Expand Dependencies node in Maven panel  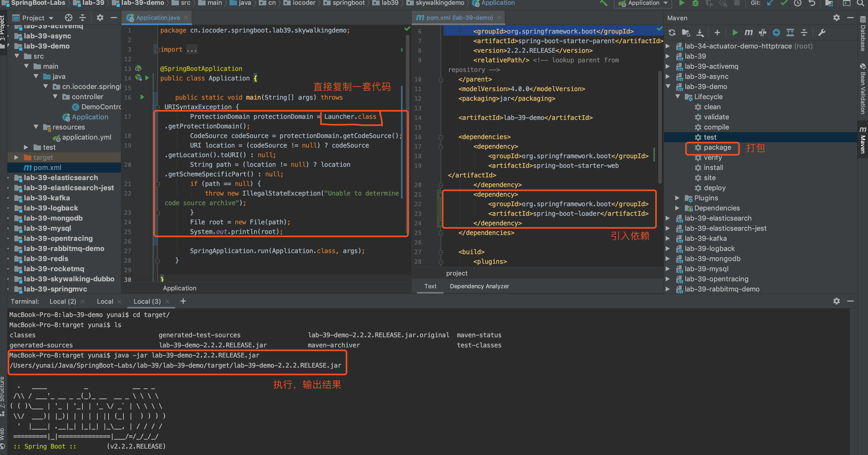(677, 208)
